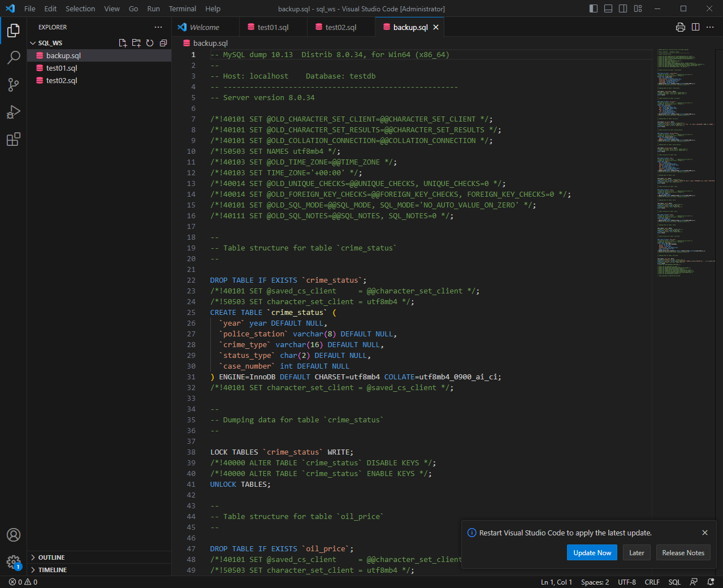Switch to the test02.sql tab
The width and height of the screenshot is (723, 588).
(341, 27)
